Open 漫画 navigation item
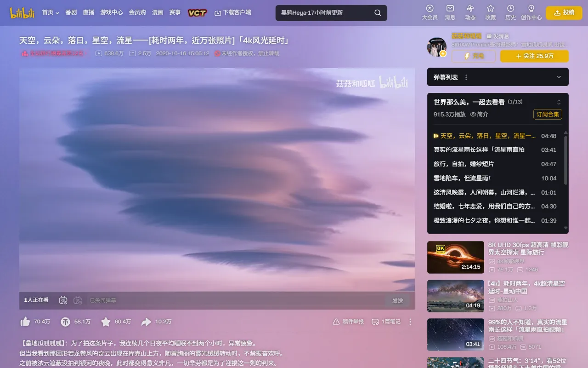Screen dimensions: 588x368 tap(158, 13)
